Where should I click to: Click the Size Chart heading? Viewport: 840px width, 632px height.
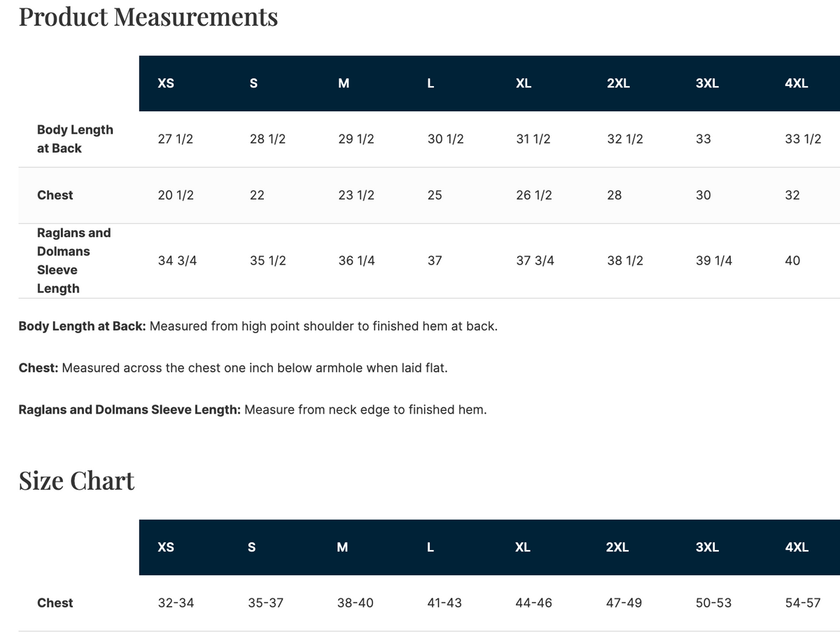click(76, 481)
